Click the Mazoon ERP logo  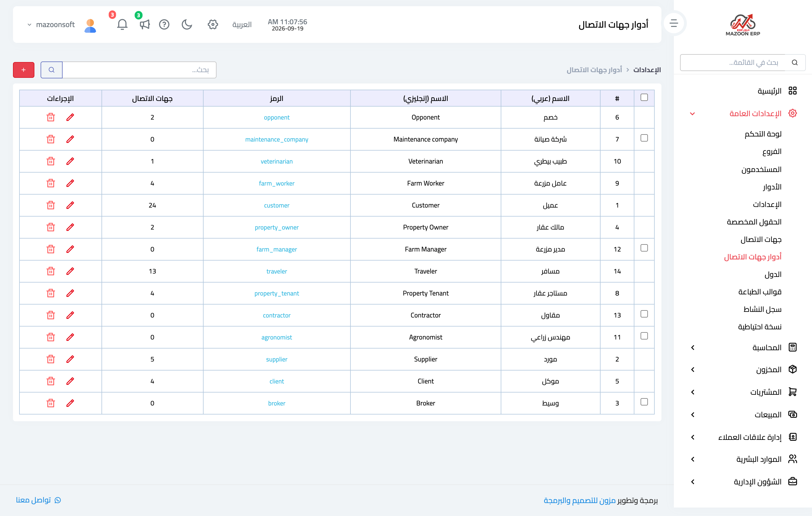click(x=743, y=25)
